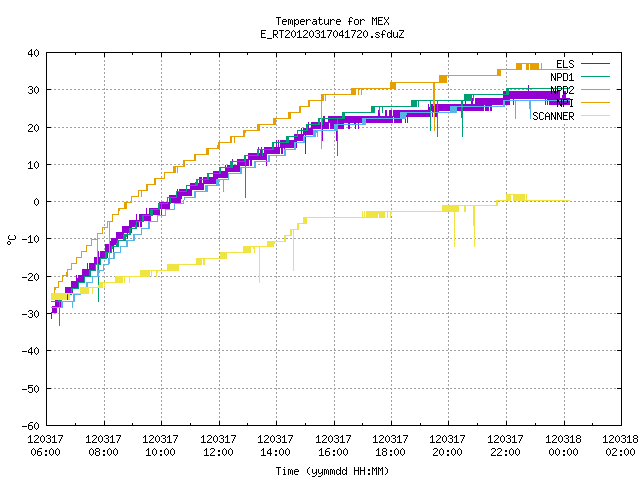
Task: Click the y-axis label 20
Action: (x=33, y=127)
